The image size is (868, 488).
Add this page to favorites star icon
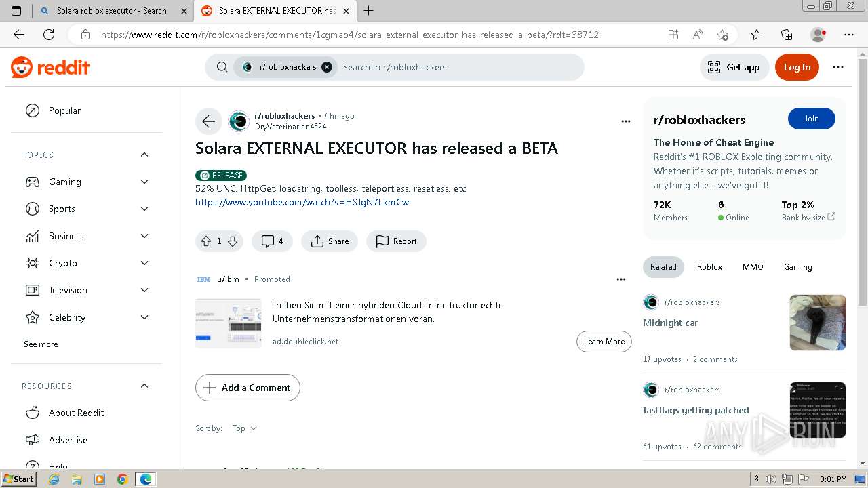[722, 35]
